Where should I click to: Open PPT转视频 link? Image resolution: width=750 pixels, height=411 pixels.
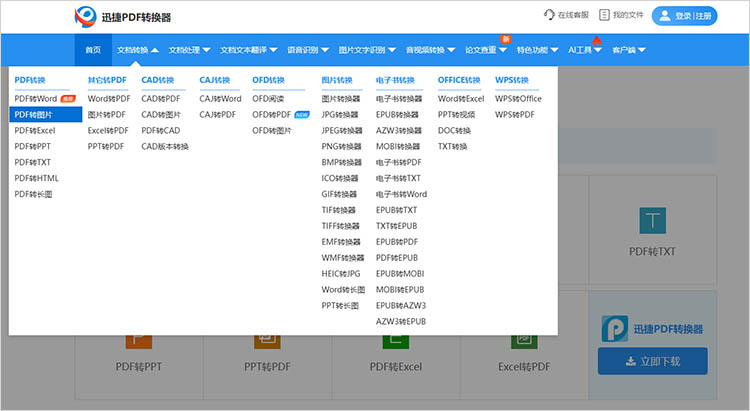(456, 114)
